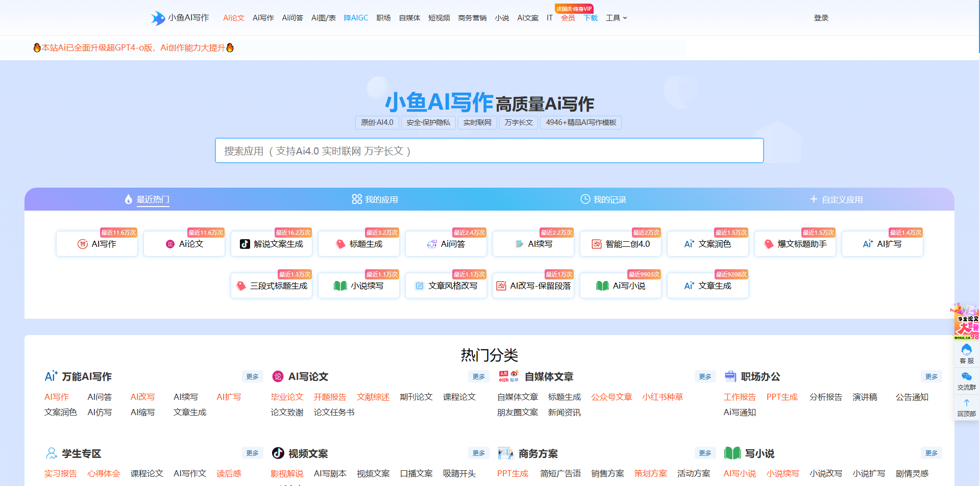Image resolution: width=980 pixels, height=486 pixels.
Task: Click the book icon on 小说续写 card
Action: [x=340, y=286]
